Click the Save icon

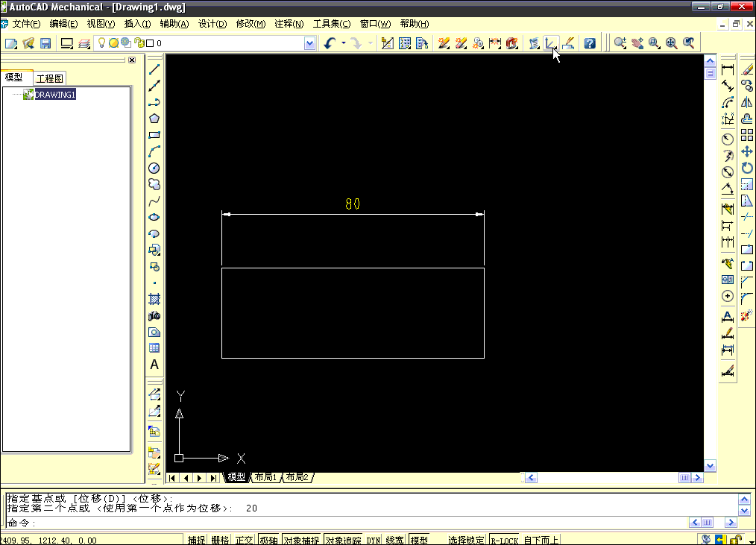tap(45, 43)
